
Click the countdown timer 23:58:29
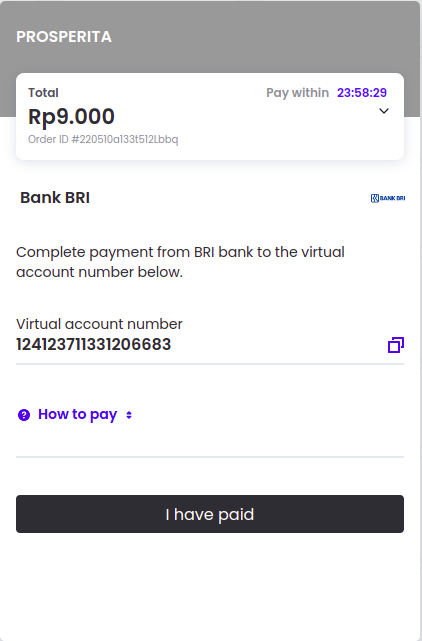pos(362,93)
